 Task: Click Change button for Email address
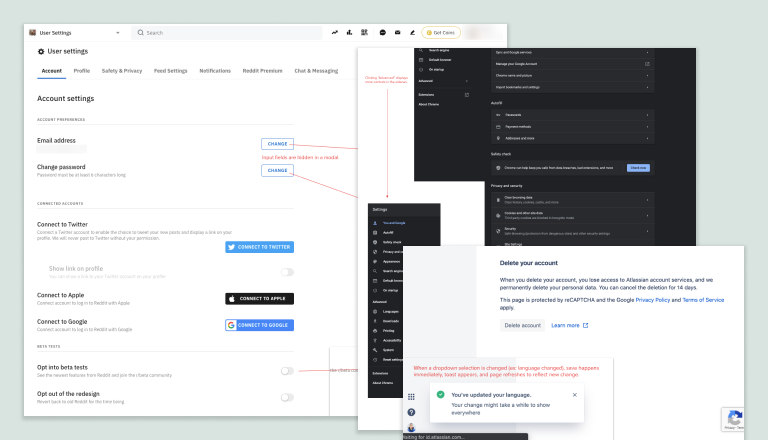tap(277, 144)
